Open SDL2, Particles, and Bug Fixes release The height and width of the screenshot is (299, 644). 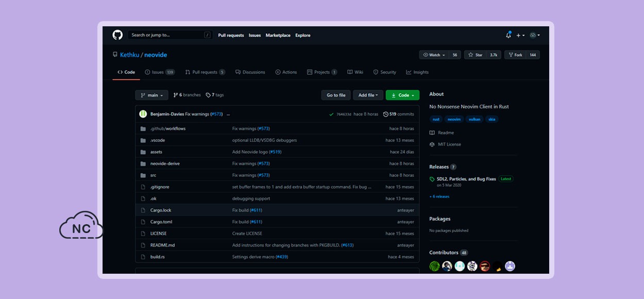(466, 179)
